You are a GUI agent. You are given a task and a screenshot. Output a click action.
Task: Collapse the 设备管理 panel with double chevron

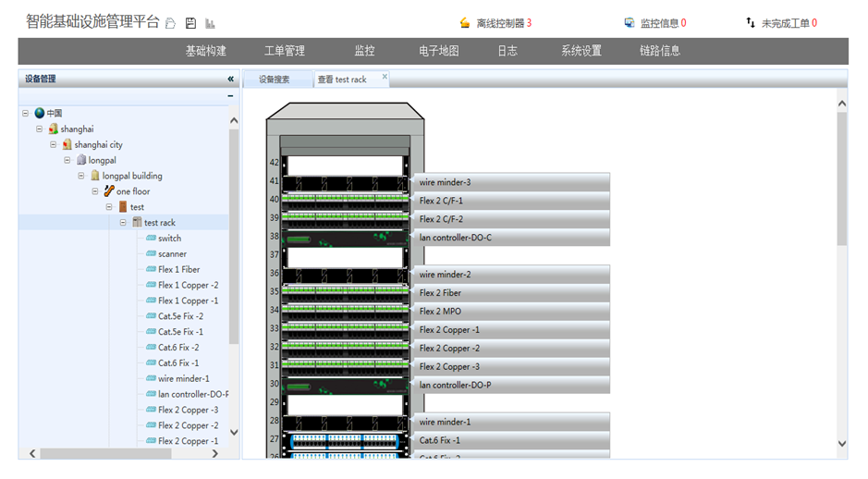point(230,80)
